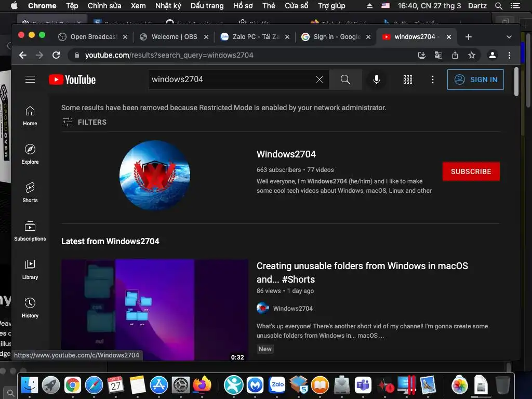Click the US flag input source
This screenshot has width=532, height=399.
pos(385,6)
